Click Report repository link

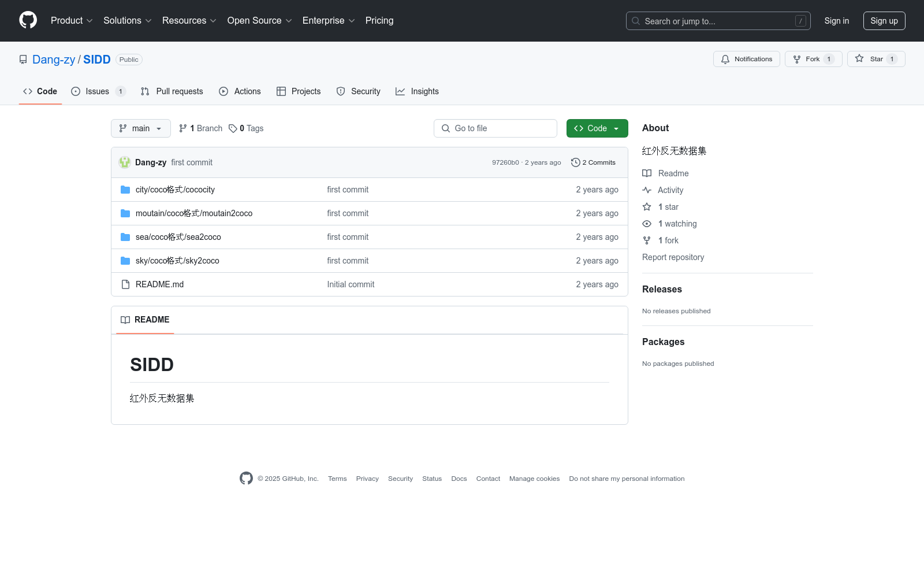[x=673, y=257]
